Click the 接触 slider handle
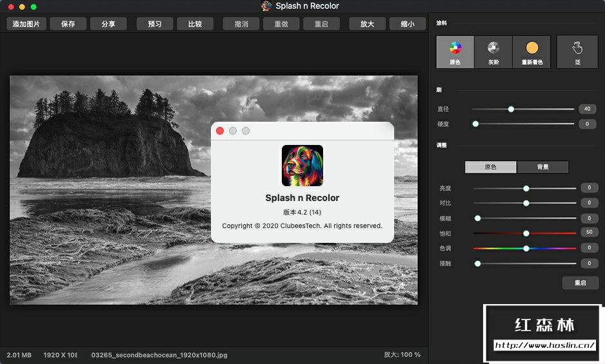 [x=478, y=263]
